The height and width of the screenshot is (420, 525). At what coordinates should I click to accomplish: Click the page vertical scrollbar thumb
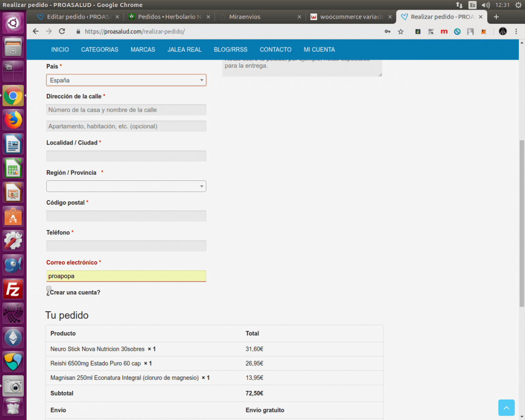(x=522, y=223)
